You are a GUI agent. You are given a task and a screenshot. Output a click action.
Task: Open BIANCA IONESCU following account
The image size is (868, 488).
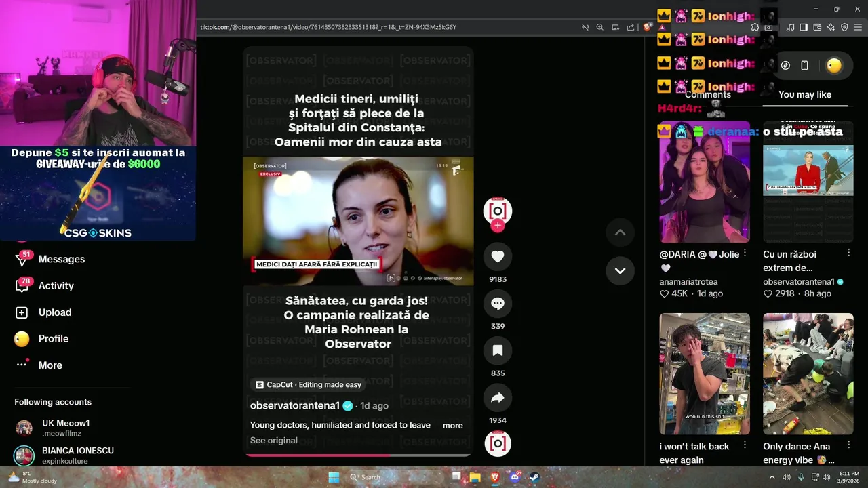point(77,455)
